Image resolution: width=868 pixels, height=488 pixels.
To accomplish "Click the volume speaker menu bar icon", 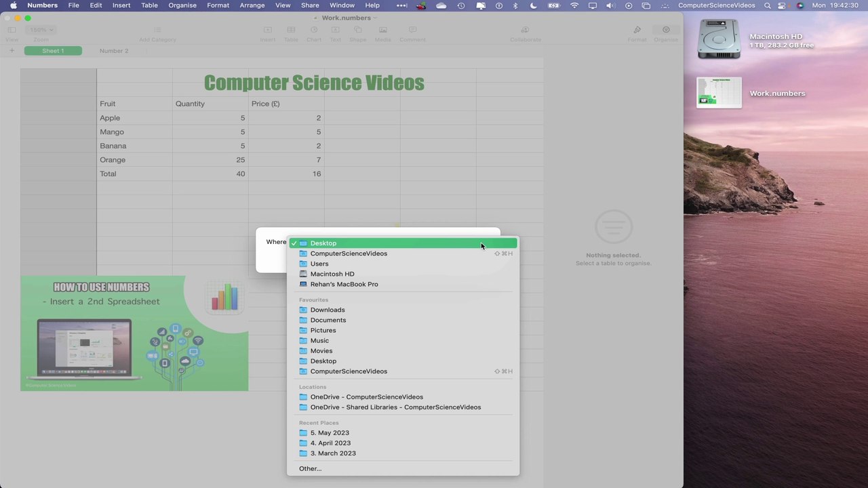I will click(611, 5).
